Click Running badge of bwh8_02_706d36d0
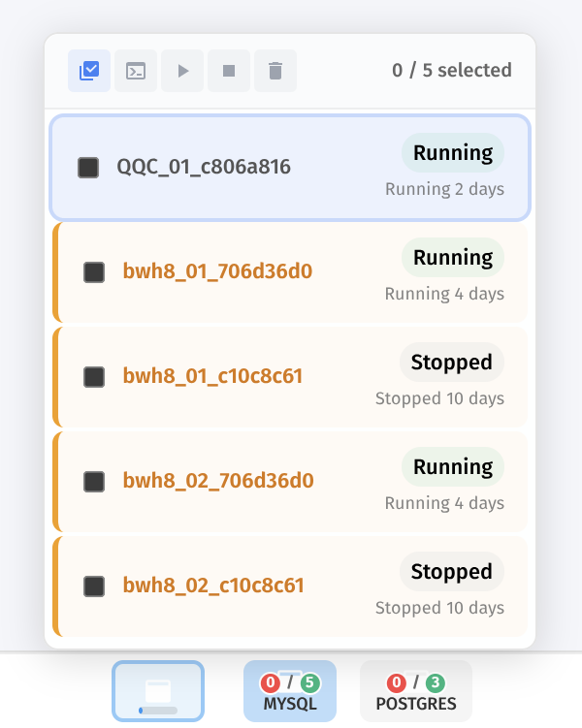 pos(453,467)
